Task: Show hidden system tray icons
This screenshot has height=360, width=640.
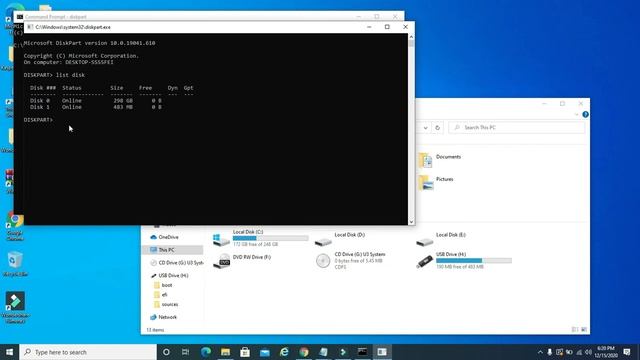Action: 540,352
